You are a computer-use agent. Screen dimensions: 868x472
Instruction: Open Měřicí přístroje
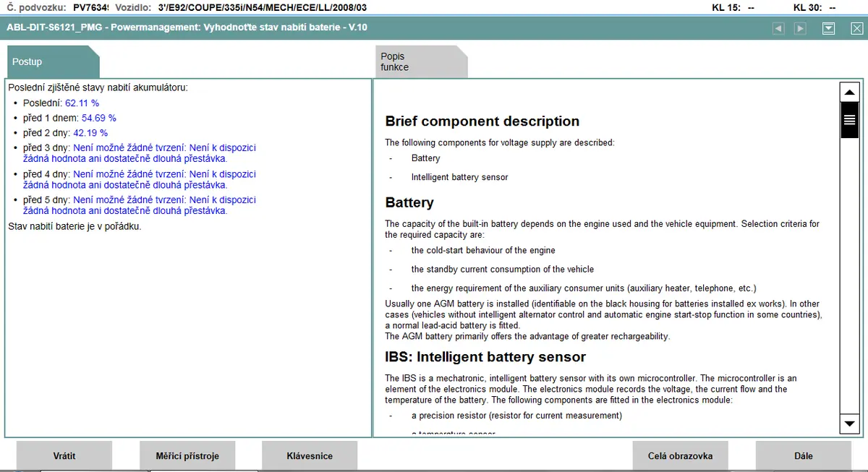[x=187, y=456]
